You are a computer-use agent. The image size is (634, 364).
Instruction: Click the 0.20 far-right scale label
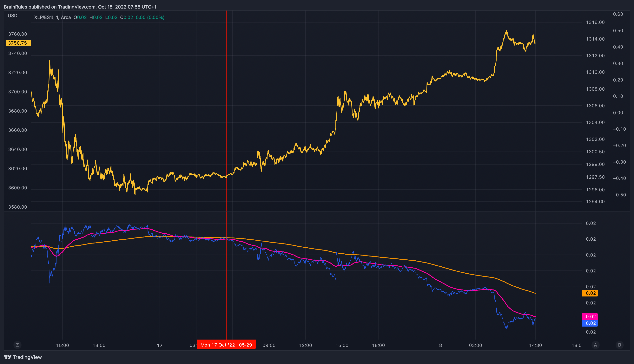(618, 80)
